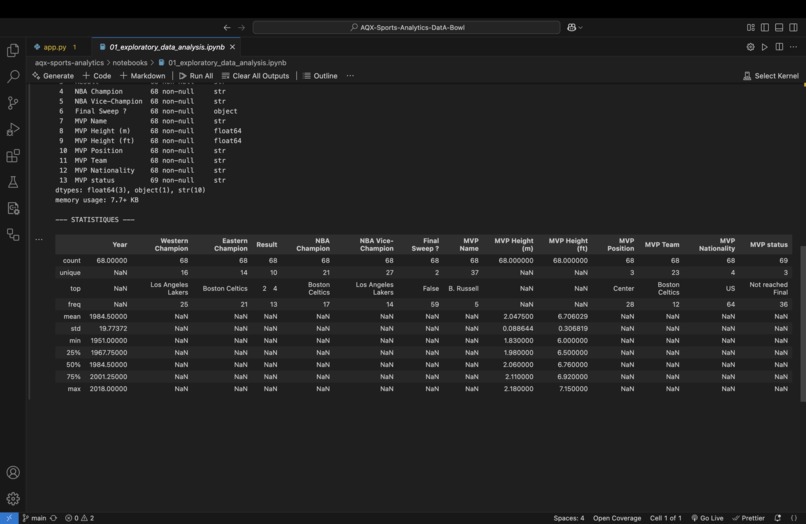Open notebook settings gear in editor toolbar
The height and width of the screenshot is (524, 806).
750,47
